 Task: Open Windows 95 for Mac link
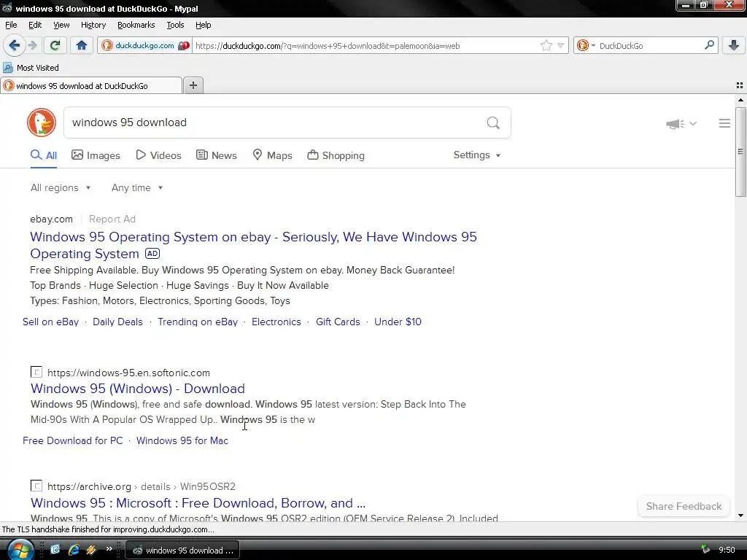tap(182, 441)
